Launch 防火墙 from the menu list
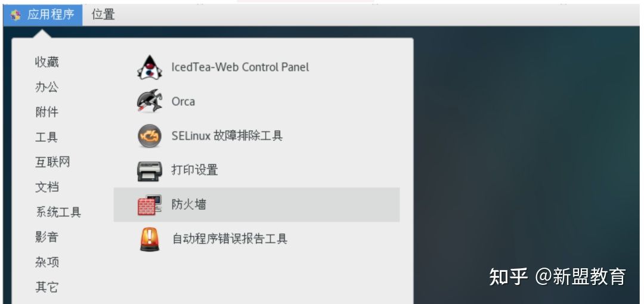 click(x=188, y=205)
